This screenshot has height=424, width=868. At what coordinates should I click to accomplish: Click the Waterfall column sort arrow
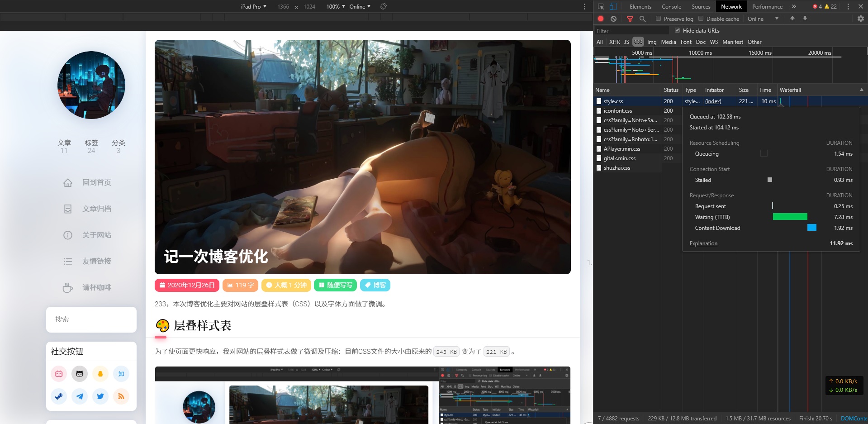pyautogui.click(x=861, y=90)
